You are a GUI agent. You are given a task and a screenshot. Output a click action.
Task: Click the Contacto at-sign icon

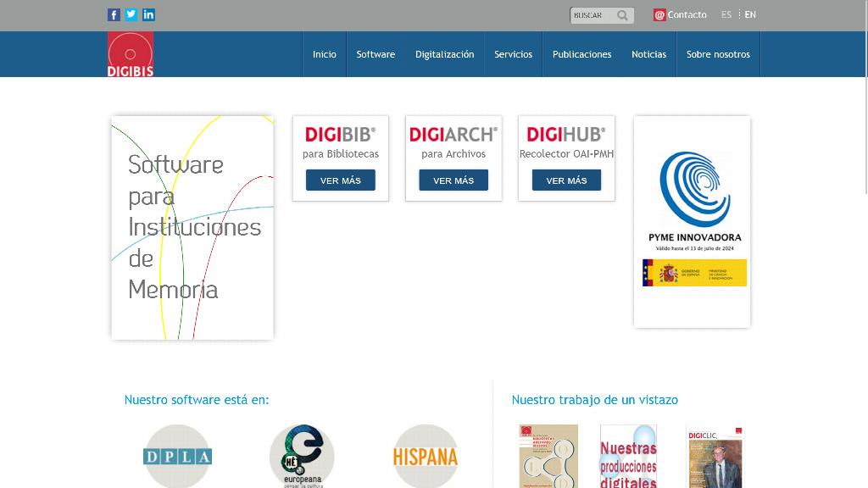pos(659,15)
